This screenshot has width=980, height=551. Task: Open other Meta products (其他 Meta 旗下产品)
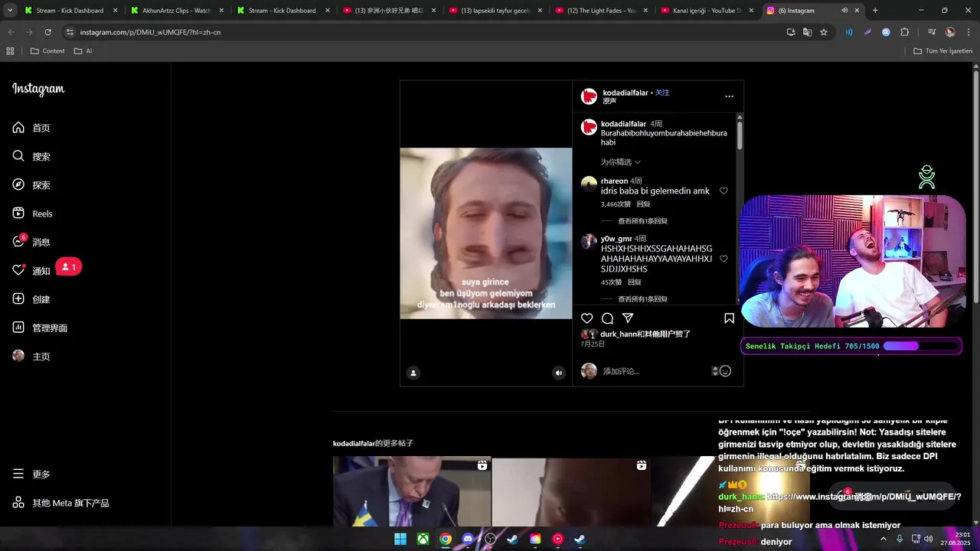click(x=60, y=503)
